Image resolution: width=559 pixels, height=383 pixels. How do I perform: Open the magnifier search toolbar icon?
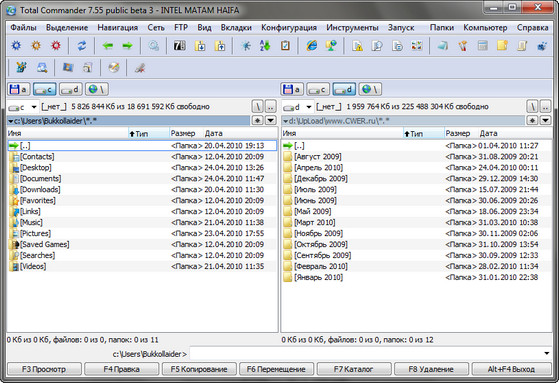pos(154,46)
